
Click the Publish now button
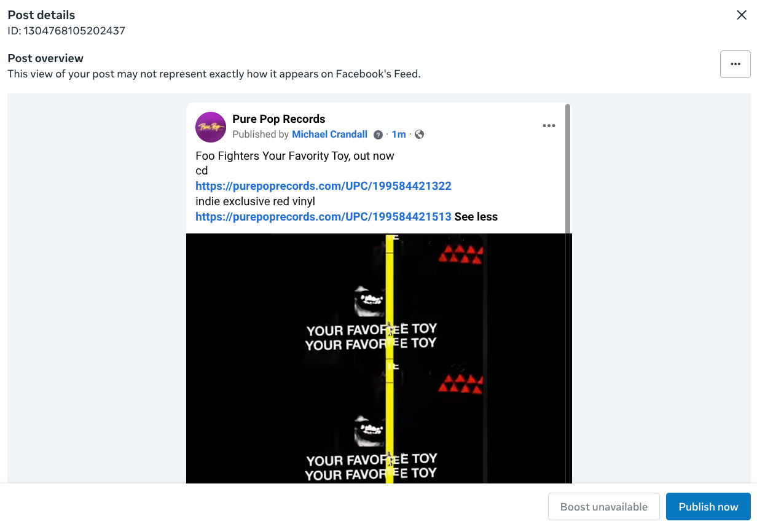click(x=708, y=507)
